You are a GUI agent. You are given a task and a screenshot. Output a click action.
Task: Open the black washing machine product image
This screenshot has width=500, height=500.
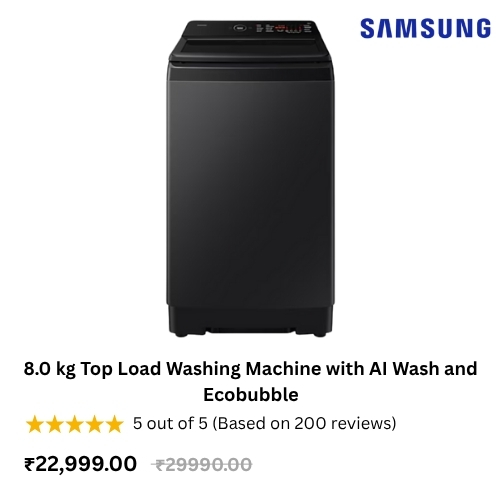pyautogui.click(x=251, y=179)
